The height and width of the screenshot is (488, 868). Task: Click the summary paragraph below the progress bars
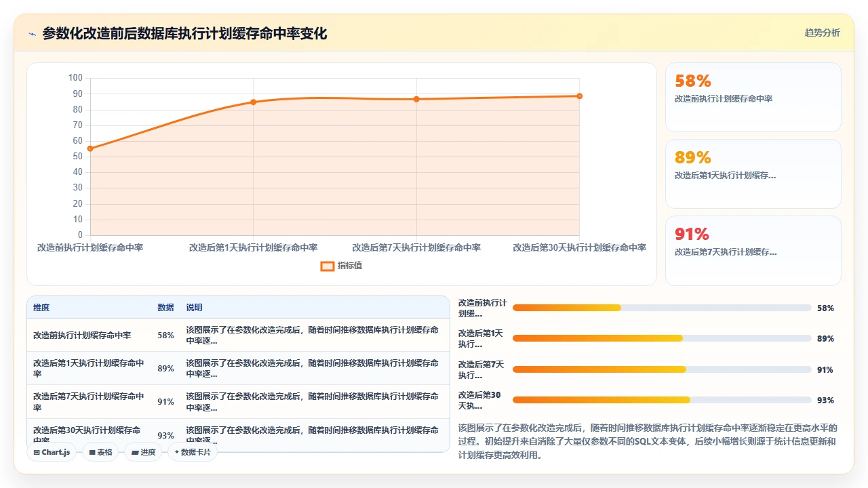click(648, 441)
